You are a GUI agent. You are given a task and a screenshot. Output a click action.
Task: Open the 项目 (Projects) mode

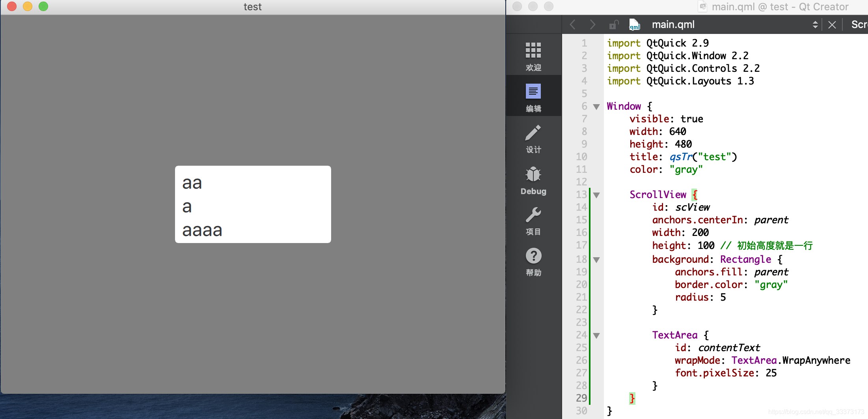coord(533,220)
